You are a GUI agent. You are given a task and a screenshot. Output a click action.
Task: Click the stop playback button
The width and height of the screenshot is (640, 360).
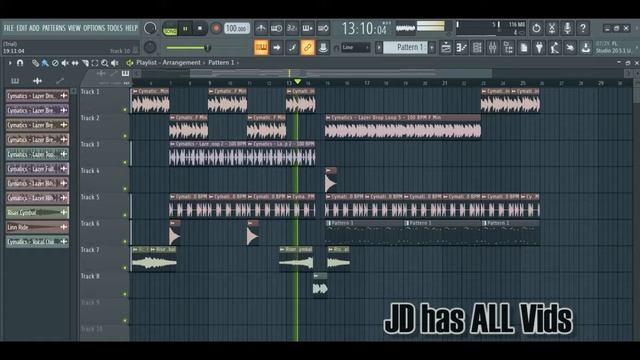200,29
